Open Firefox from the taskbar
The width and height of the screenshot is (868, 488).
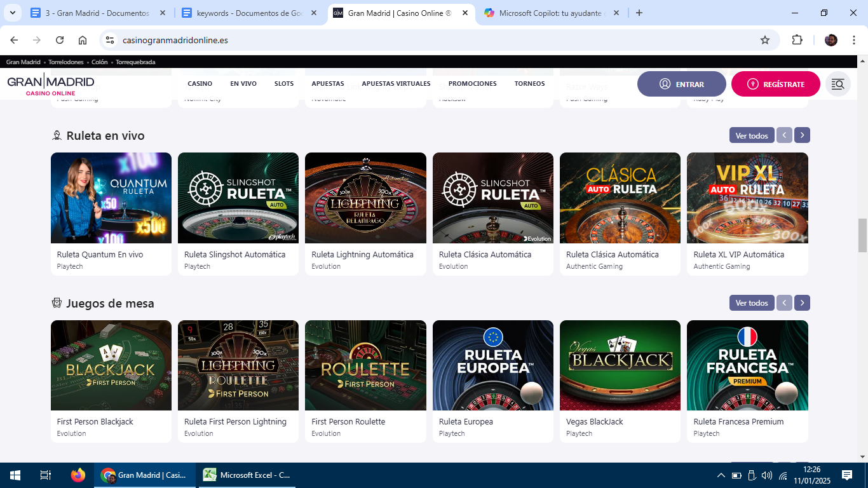(78, 475)
